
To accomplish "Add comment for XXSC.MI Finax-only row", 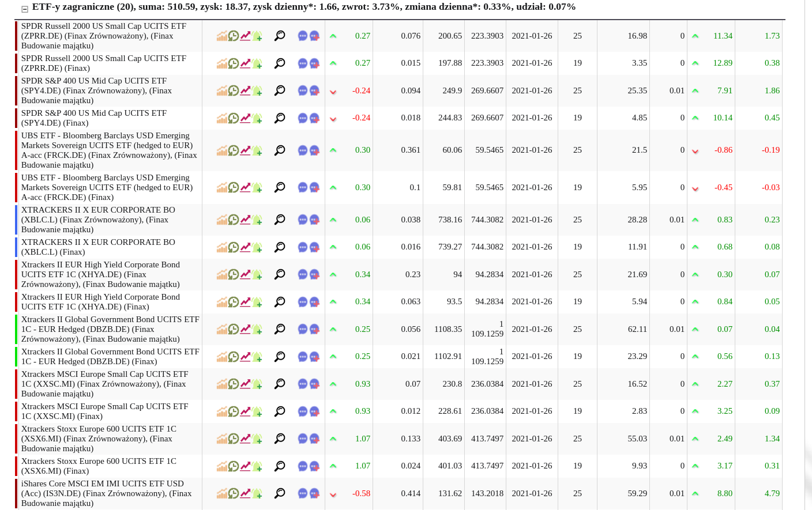I will 315,411.
